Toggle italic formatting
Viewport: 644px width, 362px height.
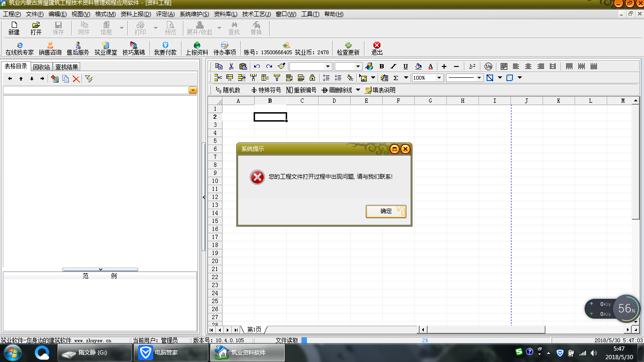[x=394, y=66]
